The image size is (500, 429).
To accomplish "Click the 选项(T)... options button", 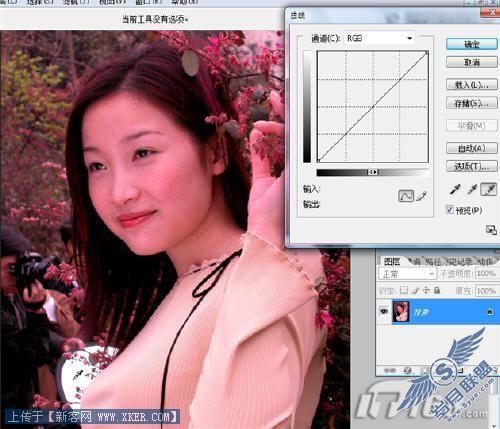I will pos(472,166).
